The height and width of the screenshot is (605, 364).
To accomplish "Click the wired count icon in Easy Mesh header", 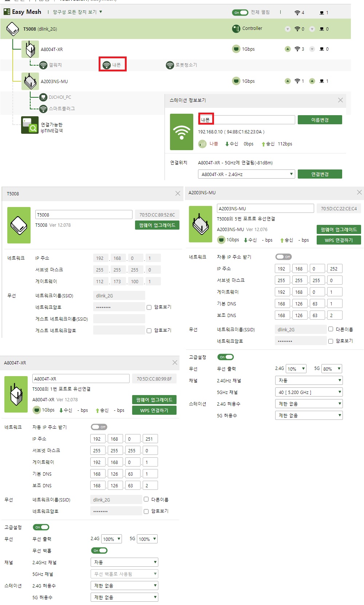I will point(322,12).
